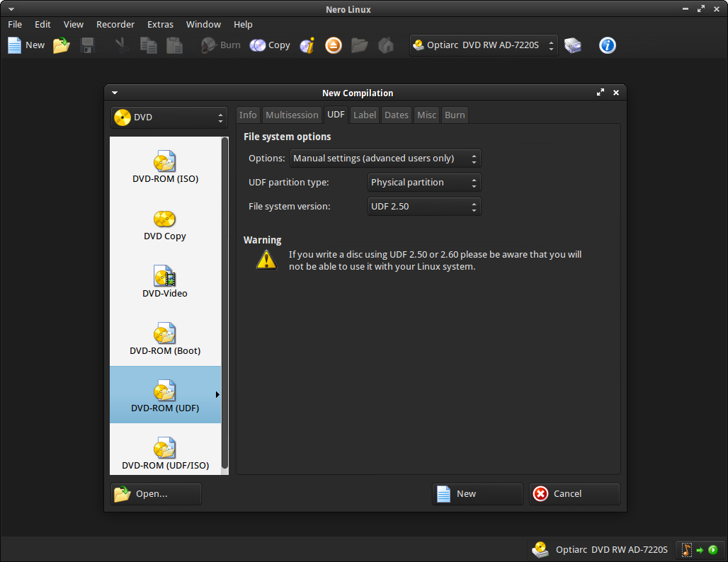Viewport: 728px width, 562px height.
Task: Switch to the Misc tab
Action: point(427,115)
